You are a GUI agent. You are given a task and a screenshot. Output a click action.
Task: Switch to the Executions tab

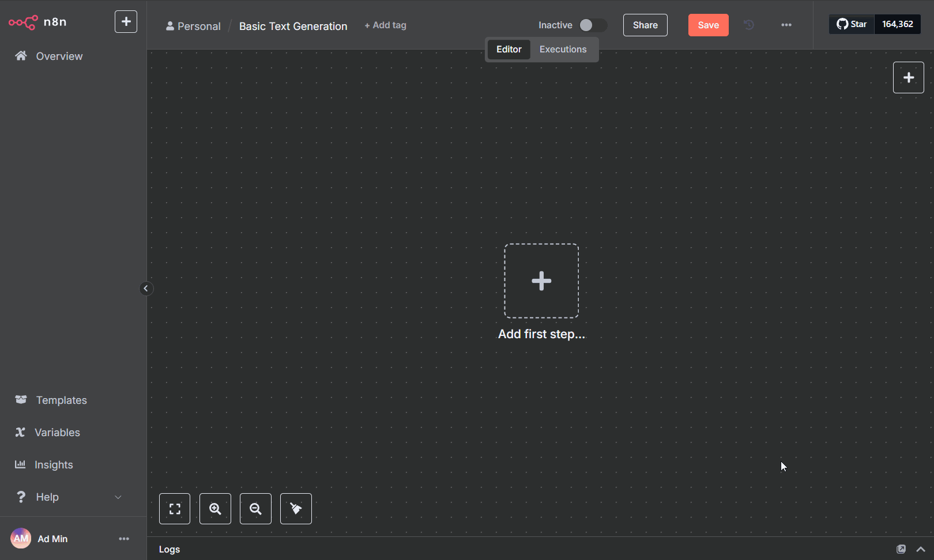click(563, 50)
